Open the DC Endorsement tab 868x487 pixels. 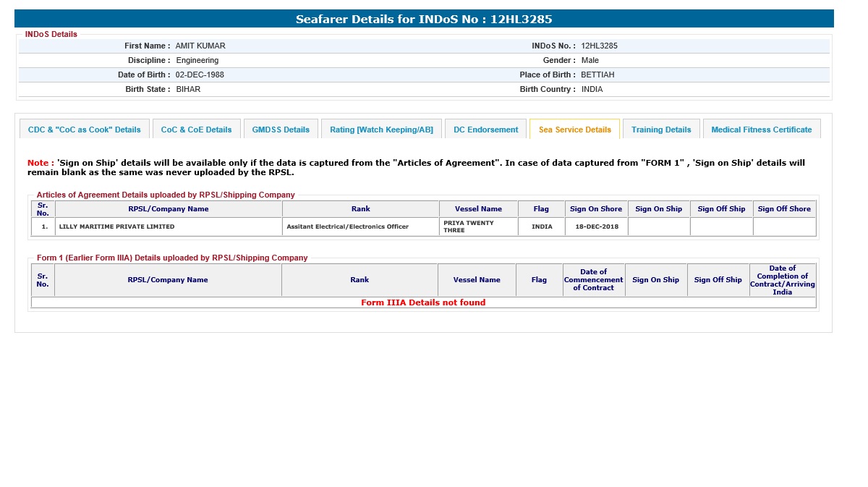tap(485, 130)
